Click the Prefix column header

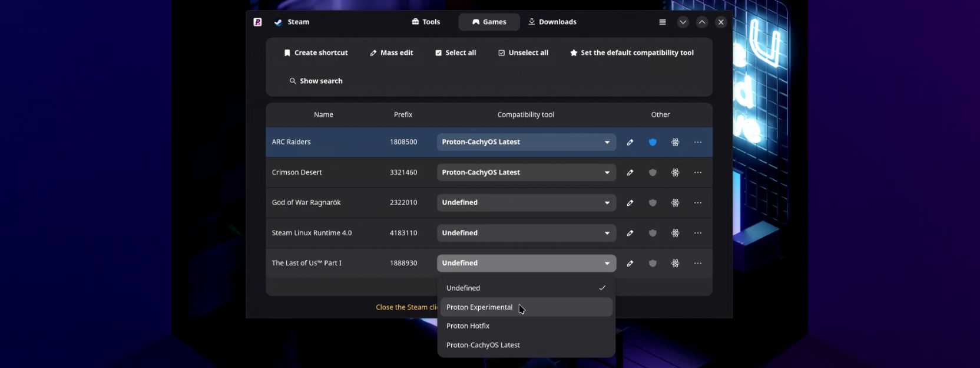click(x=403, y=115)
